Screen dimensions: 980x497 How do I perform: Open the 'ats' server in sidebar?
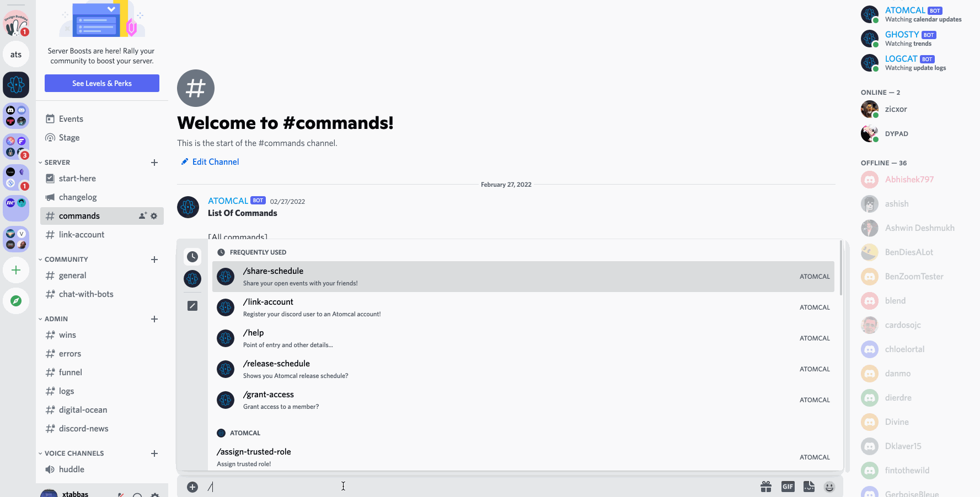point(16,55)
